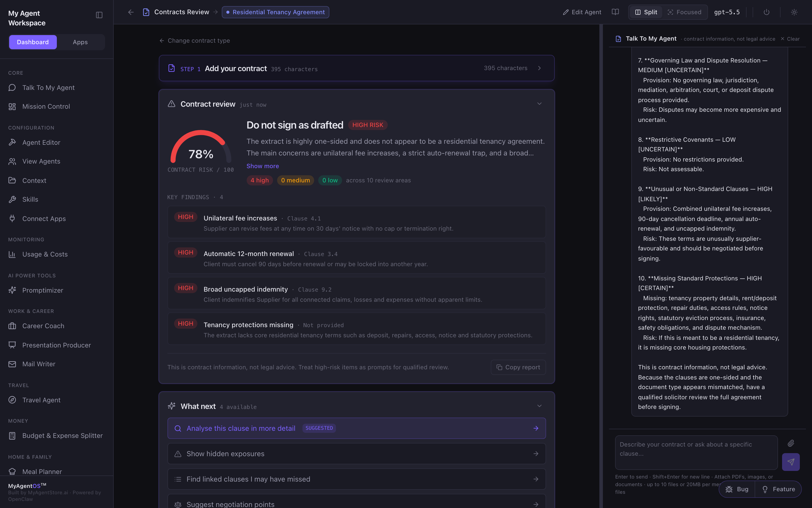
Task: Open Agent Editor
Action: tap(56, 142)
